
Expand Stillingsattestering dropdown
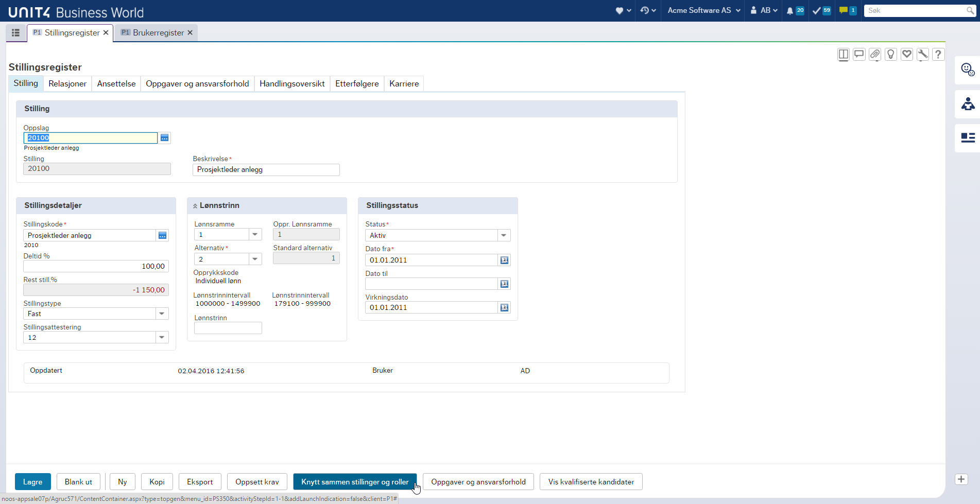(162, 337)
